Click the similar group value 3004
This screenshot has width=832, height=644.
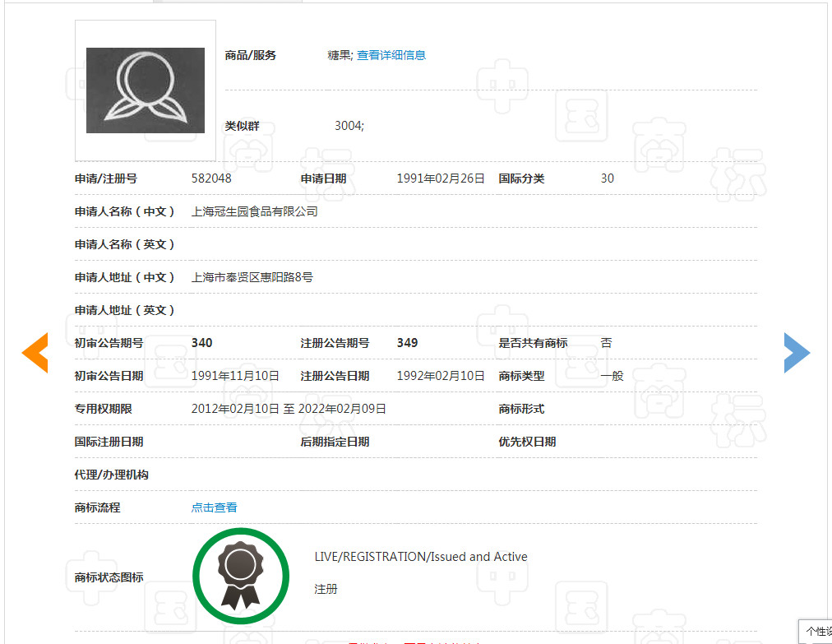(x=349, y=126)
